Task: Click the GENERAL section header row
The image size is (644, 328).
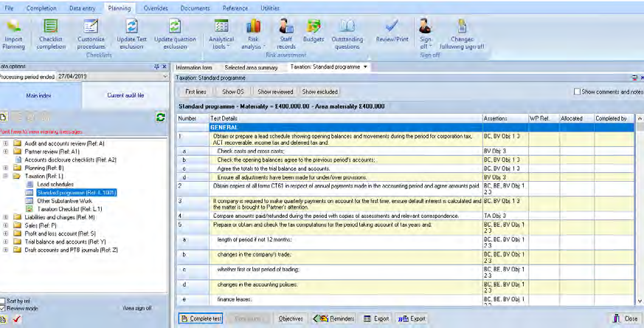Action: (x=406, y=127)
